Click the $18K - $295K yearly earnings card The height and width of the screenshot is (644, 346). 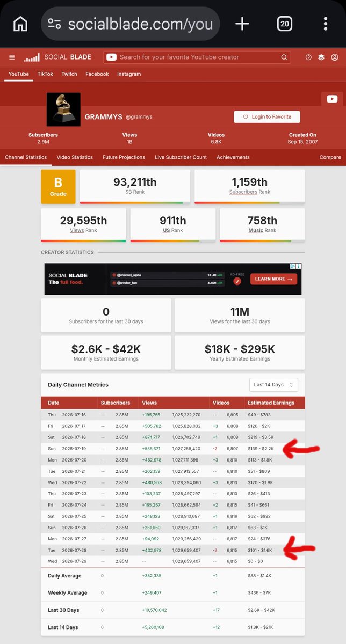(240, 353)
